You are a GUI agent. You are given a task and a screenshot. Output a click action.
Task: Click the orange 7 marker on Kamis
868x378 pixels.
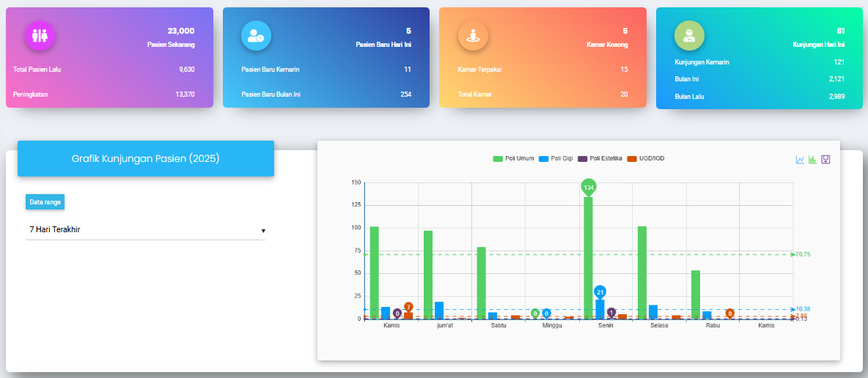coord(408,307)
